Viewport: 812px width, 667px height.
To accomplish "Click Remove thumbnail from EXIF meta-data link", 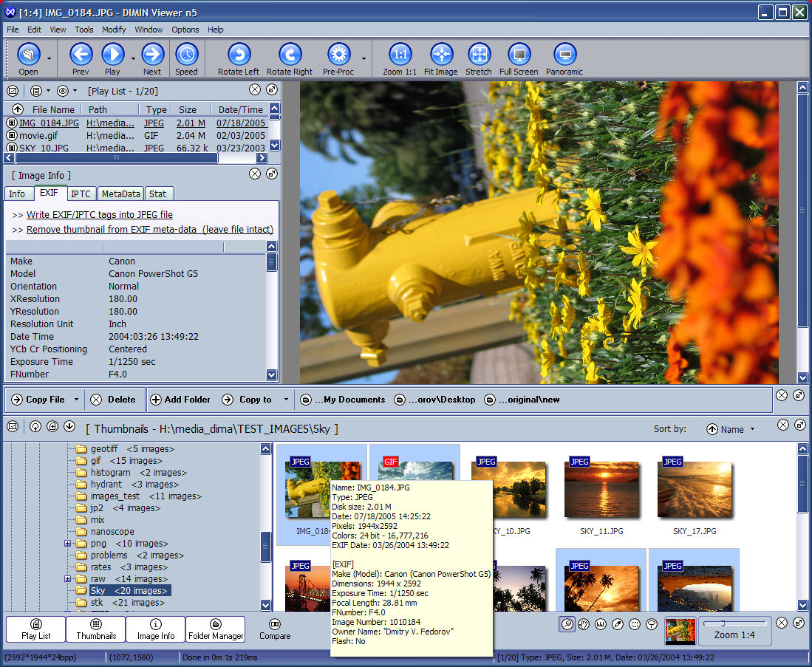I will [150, 229].
